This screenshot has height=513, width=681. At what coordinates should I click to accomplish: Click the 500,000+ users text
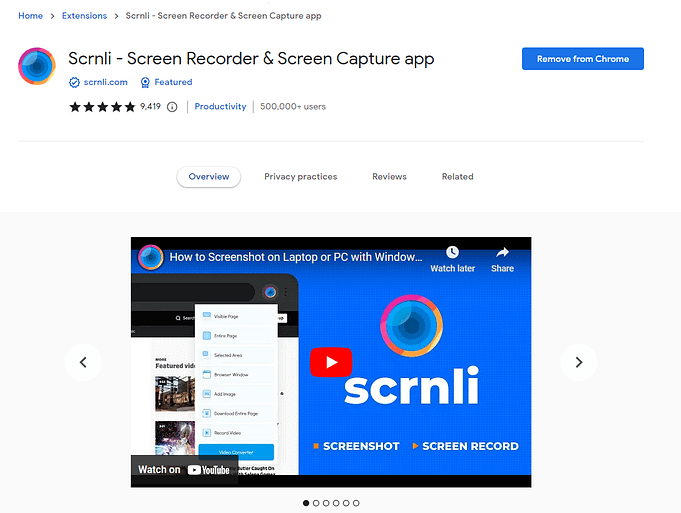coord(293,106)
